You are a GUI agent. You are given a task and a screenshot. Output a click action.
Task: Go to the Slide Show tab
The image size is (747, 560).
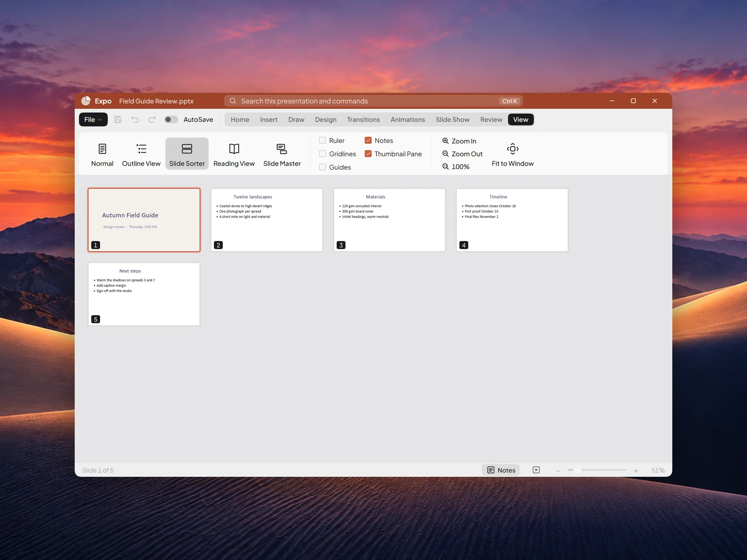click(452, 119)
